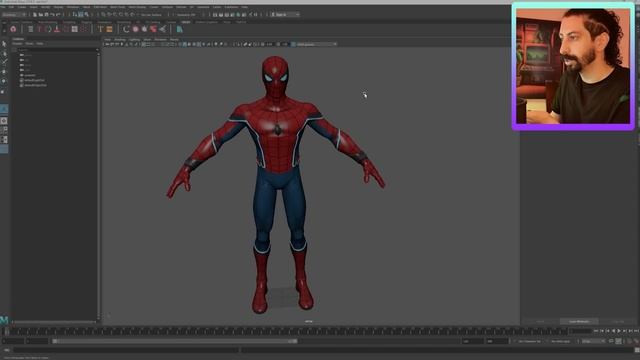Click the white arrow-shaped shelf icon

(x=162, y=29)
